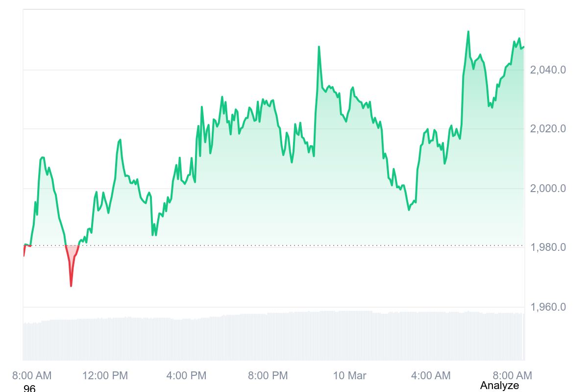Click the 10 Mar date axis label
Screen dimensions: 588x392
coord(349,376)
